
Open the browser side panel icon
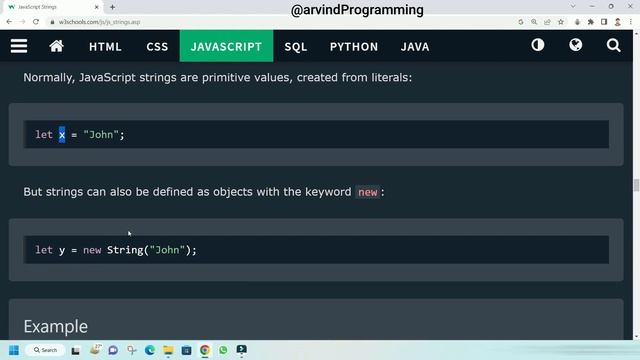604,22
